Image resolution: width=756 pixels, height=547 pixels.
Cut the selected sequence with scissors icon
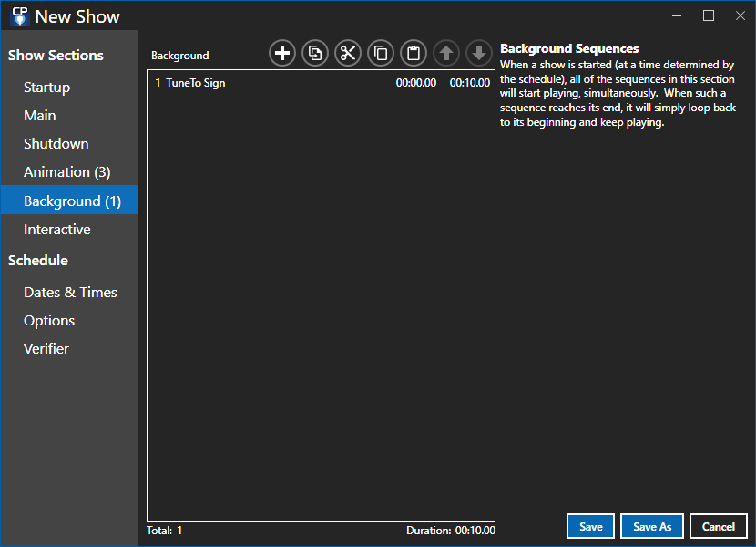(348, 53)
